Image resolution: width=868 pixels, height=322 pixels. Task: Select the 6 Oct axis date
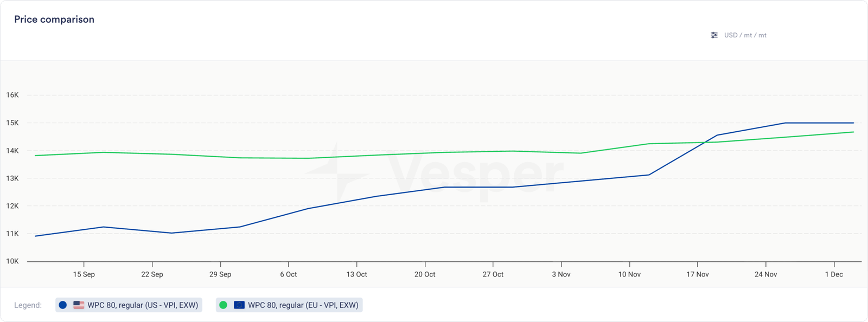(289, 274)
